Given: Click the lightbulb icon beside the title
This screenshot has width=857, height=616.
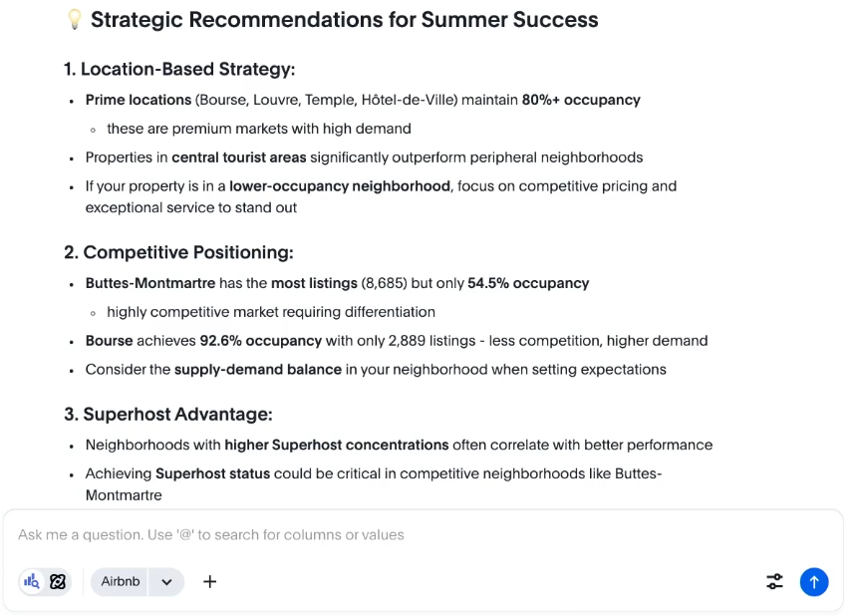Looking at the screenshot, I should [74, 20].
